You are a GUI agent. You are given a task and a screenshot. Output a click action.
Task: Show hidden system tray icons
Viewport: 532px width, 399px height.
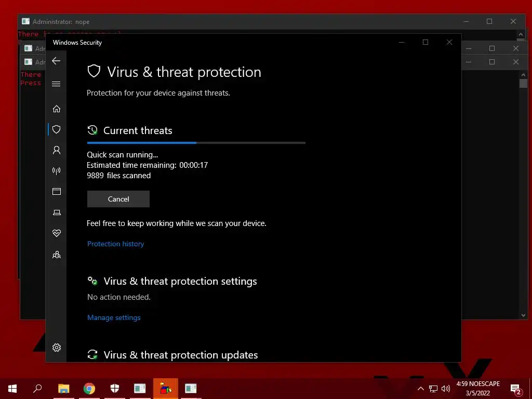point(420,389)
